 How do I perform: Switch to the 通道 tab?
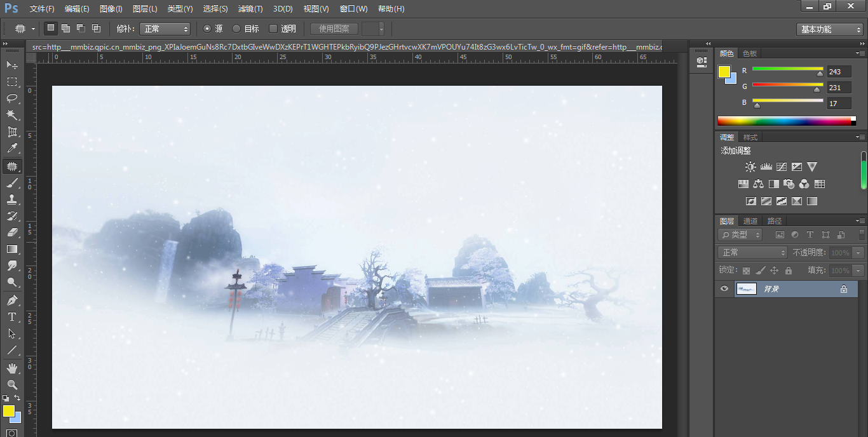pyautogui.click(x=750, y=221)
